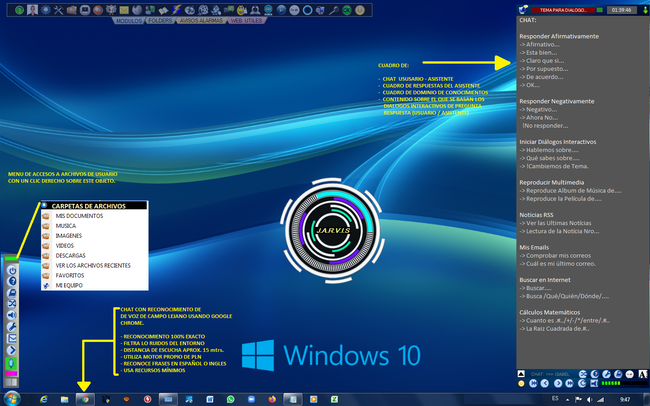This screenshot has height=406, width=650.
Task: Click the JARVIS circular logo widget
Action: pos(332,231)
